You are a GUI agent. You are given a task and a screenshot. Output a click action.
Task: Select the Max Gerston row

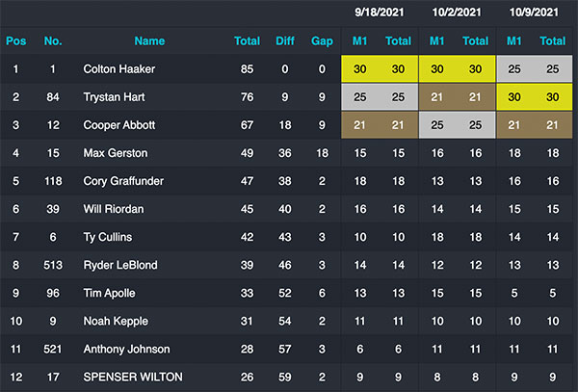[286, 153]
